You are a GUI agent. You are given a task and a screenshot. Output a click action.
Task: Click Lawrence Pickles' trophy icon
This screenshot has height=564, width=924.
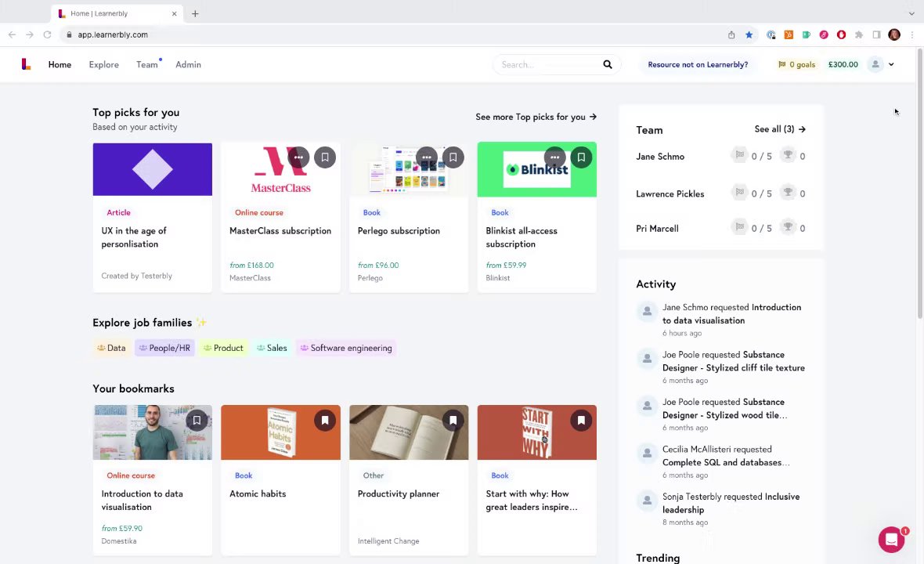[x=788, y=193]
